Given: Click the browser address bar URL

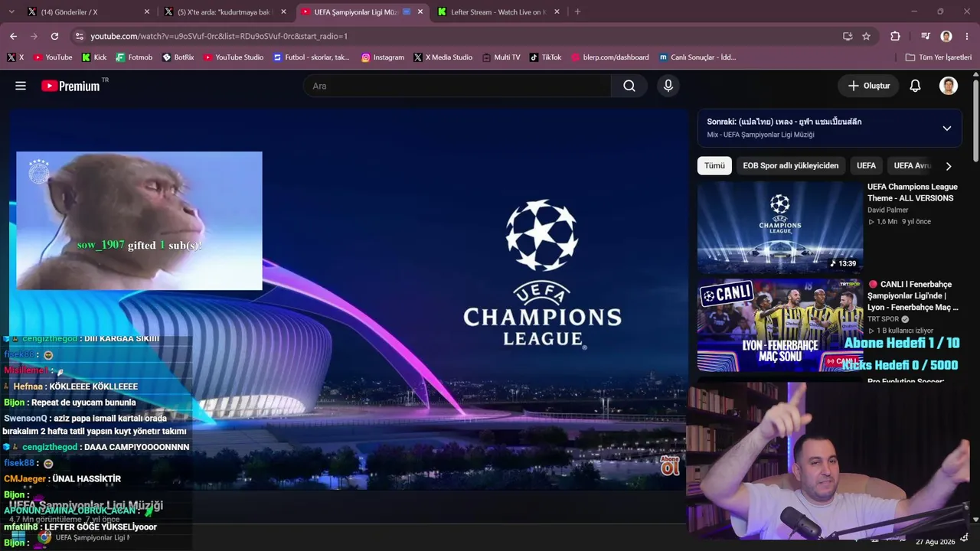Looking at the screenshot, I should 219,36.
